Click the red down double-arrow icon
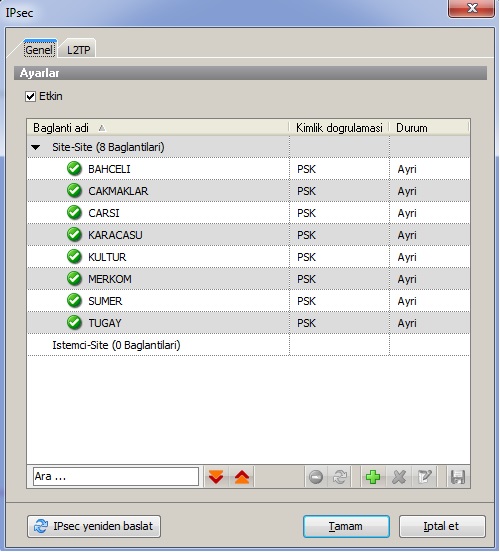 pos(216,477)
